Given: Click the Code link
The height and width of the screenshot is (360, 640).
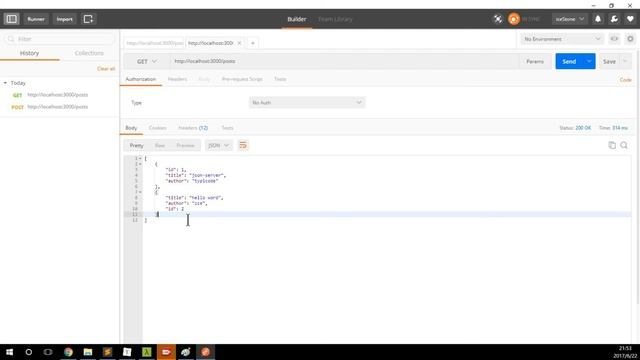Looking at the screenshot, I should click(625, 80).
